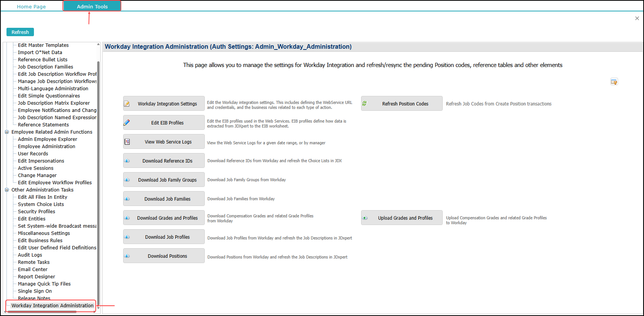Open Edit EIB Profiles
Image resolution: width=644 pixels, height=316 pixels.
coord(164,123)
